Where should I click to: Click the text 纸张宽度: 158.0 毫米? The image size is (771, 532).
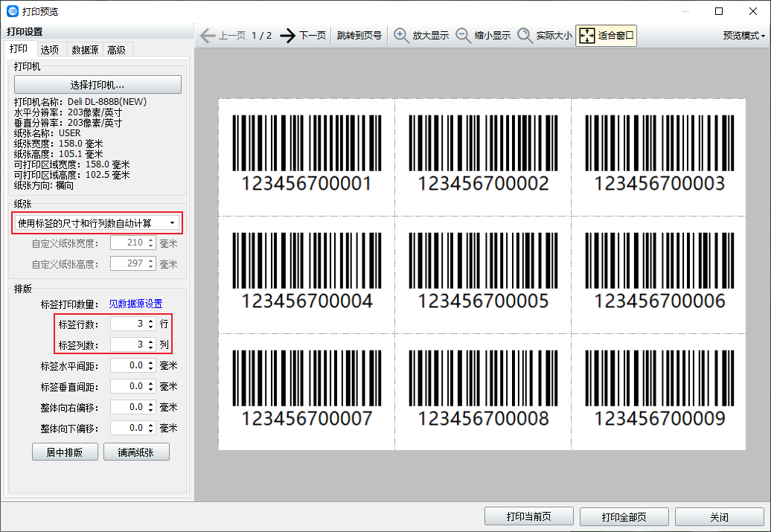(59, 144)
